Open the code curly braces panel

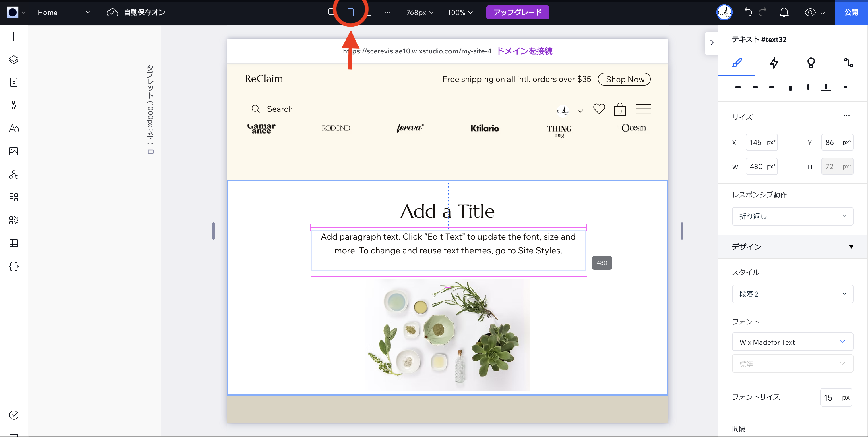click(13, 266)
